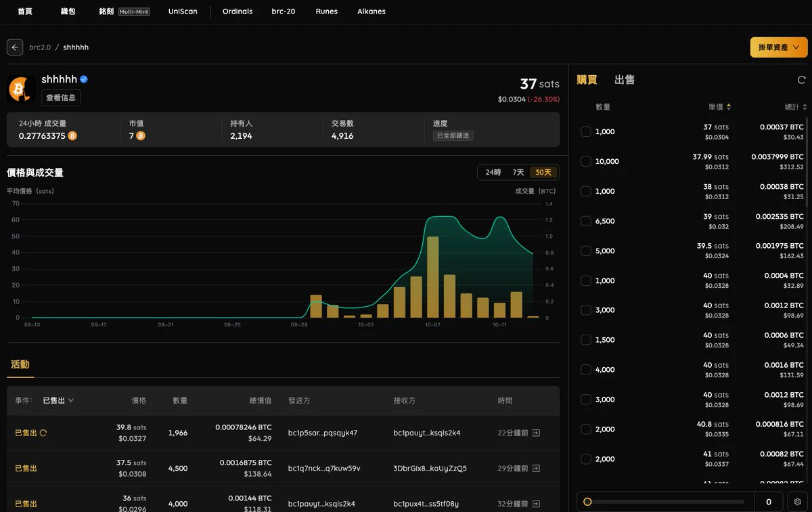Tick the 1,500 order checkbox
The height and width of the screenshot is (512, 812).
pyautogui.click(x=586, y=340)
